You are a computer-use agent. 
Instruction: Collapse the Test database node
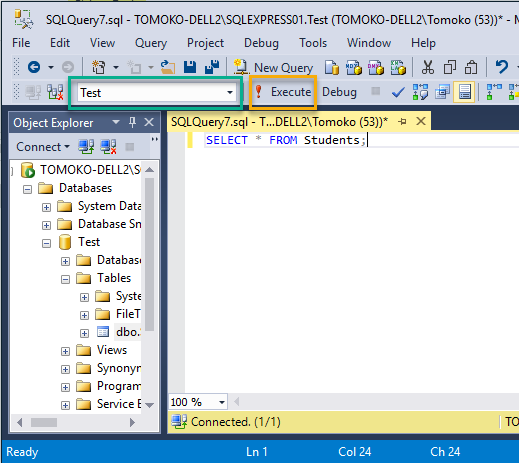point(46,244)
